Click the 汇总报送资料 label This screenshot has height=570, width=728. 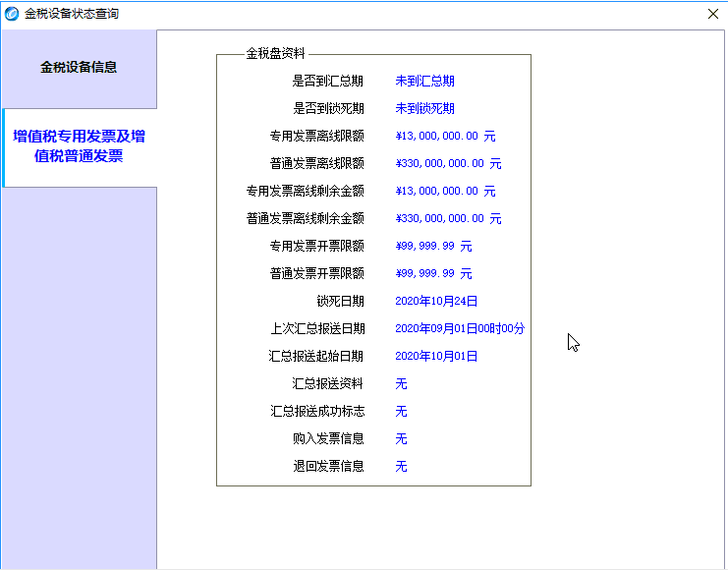pos(327,383)
